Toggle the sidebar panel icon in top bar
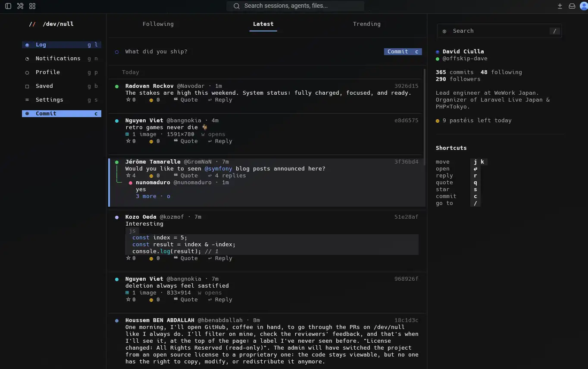 (x=8, y=6)
